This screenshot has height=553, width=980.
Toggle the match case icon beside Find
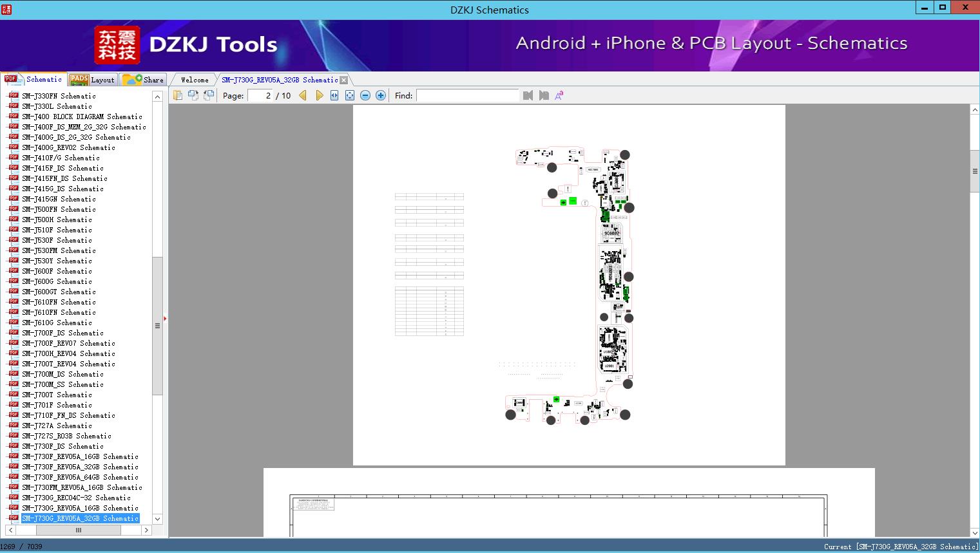(559, 95)
